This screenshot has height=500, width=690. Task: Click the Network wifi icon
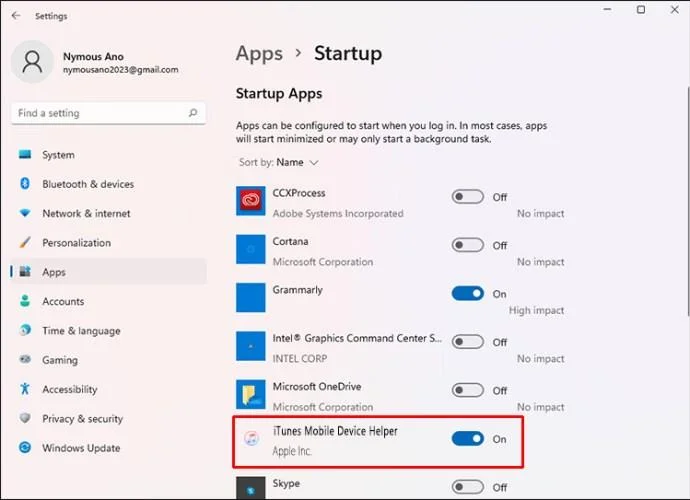pos(25,213)
